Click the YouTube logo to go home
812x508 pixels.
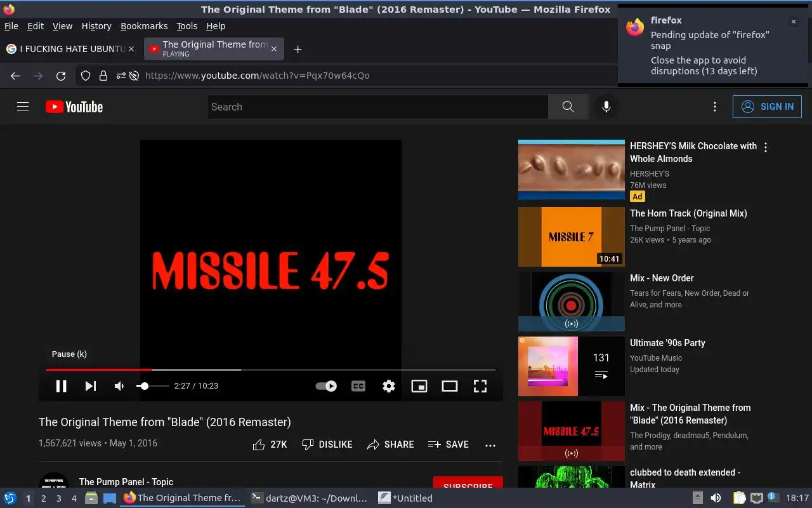74,107
